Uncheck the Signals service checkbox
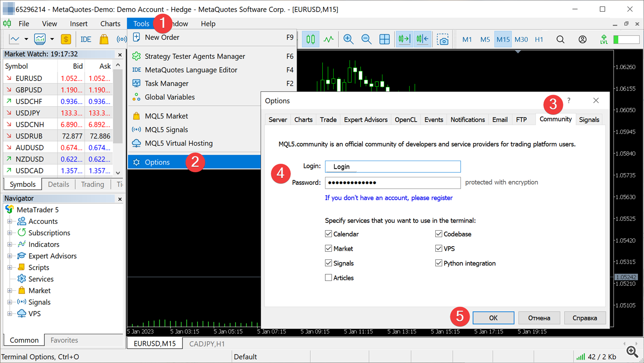 point(328,263)
